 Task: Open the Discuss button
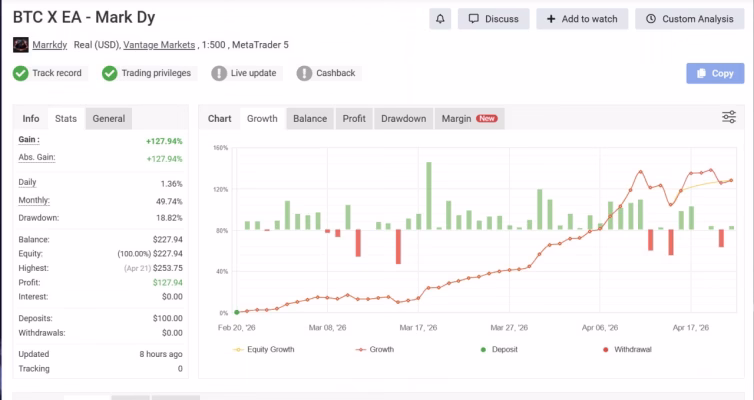pos(493,19)
